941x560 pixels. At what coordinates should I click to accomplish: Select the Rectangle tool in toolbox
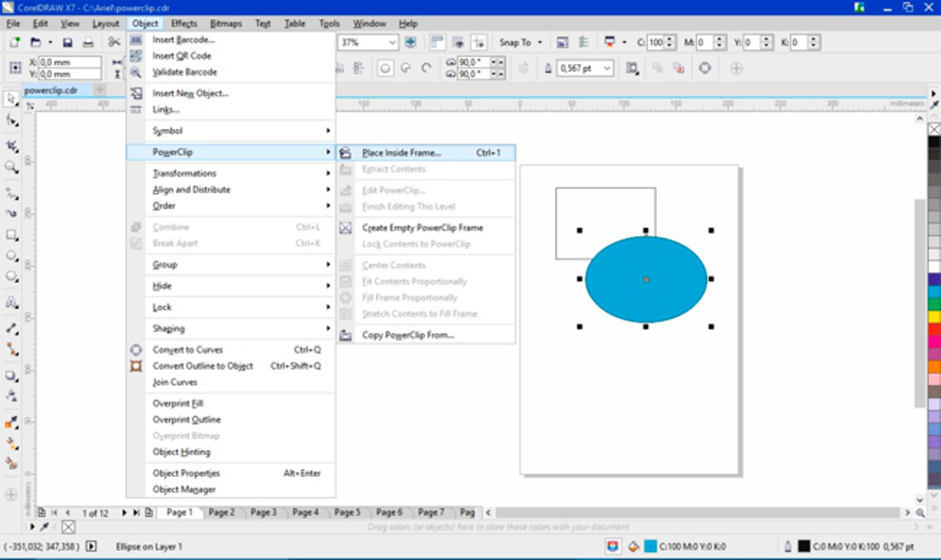tap(11, 235)
